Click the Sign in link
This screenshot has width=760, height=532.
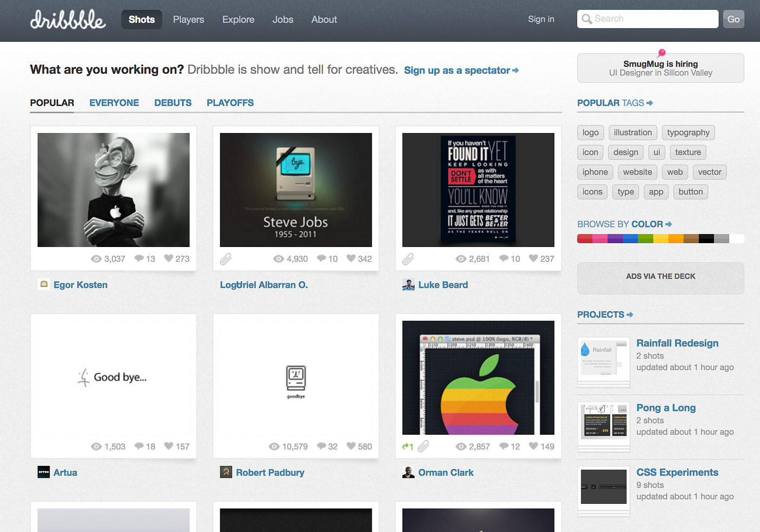(x=541, y=19)
